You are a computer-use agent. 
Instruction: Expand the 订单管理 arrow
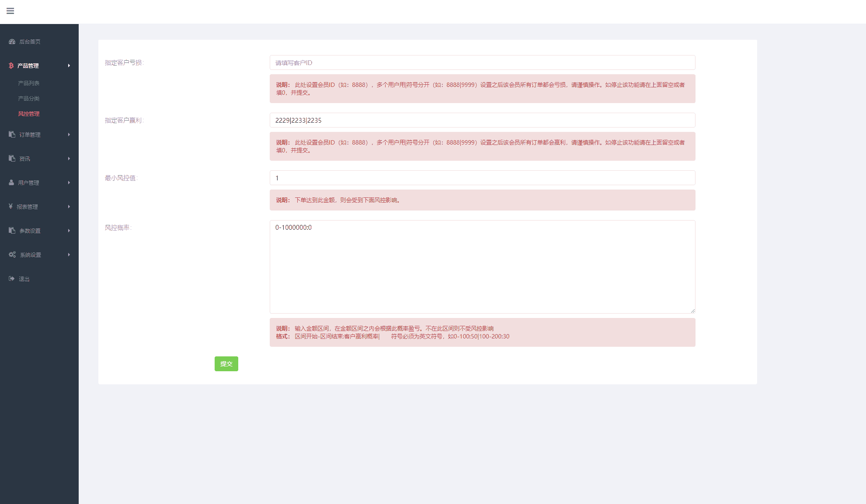pos(69,135)
